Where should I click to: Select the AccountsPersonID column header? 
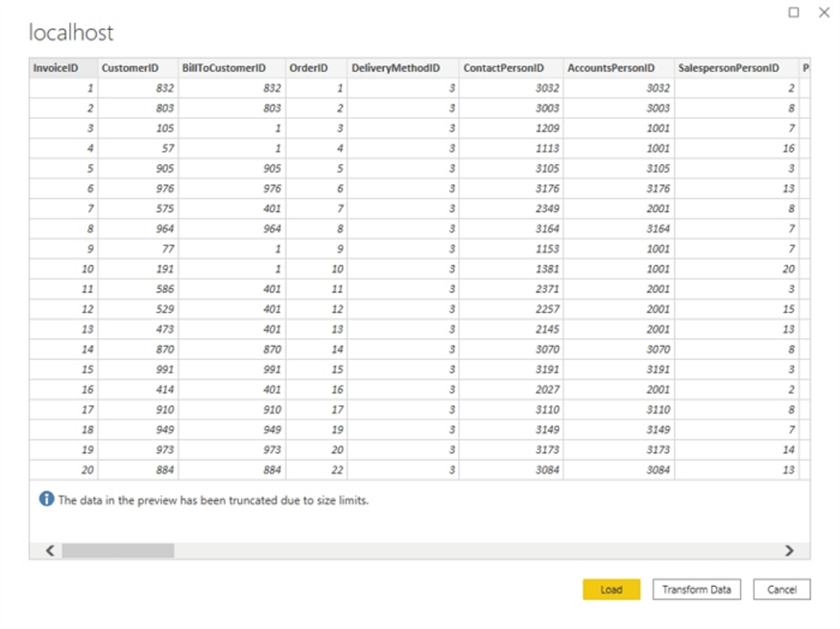click(611, 68)
